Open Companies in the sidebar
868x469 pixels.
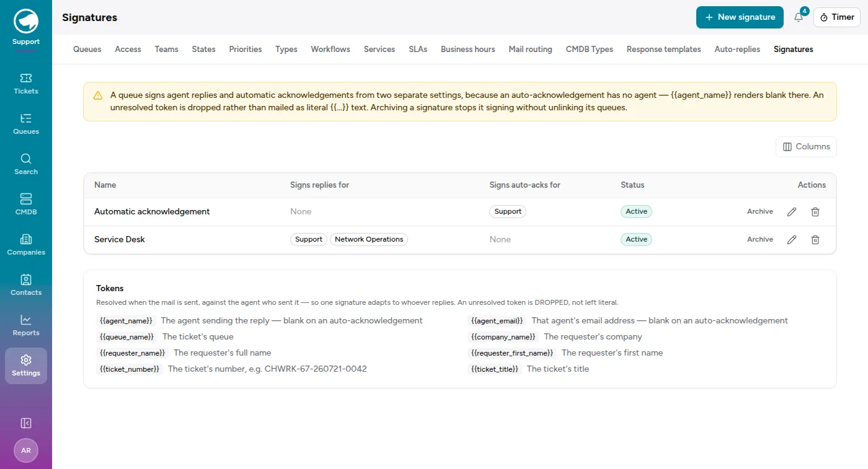tap(26, 245)
